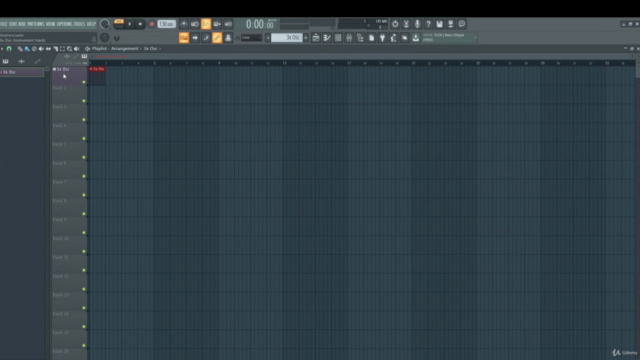Image resolution: width=640 pixels, height=360 pixels.
Task: Click the render to audio file icon
Action: point(451,24)
